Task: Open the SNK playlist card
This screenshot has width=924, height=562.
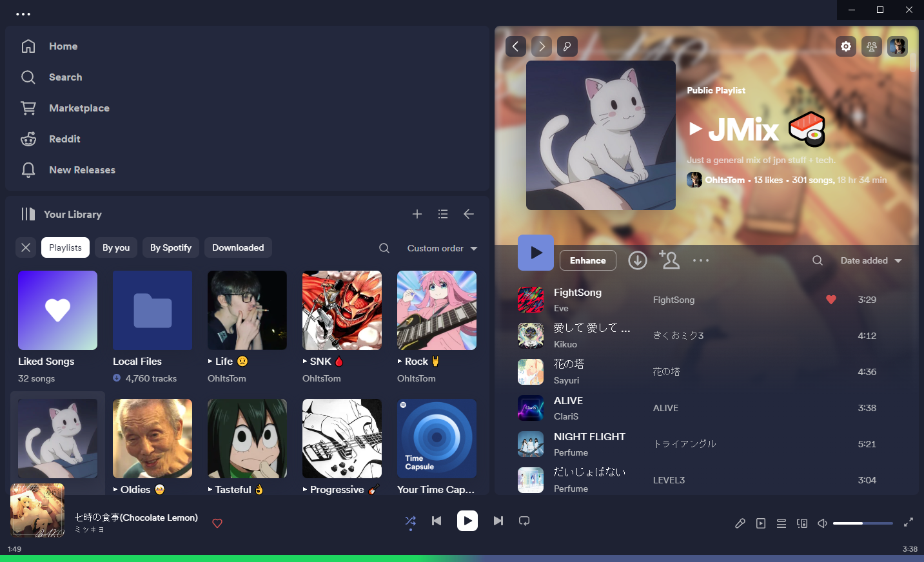Action: point(342,327)
